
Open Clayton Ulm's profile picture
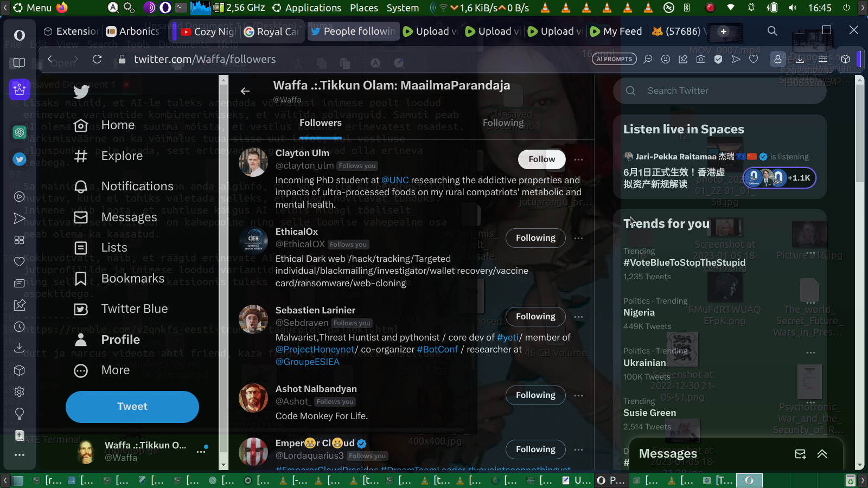pyautogui.click(x=253, y=162)
